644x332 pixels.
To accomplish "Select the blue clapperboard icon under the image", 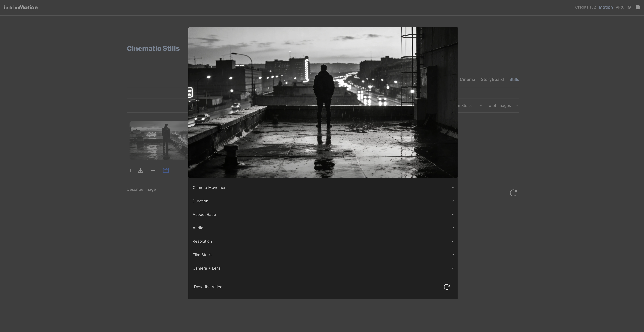I will click(166, 170).
